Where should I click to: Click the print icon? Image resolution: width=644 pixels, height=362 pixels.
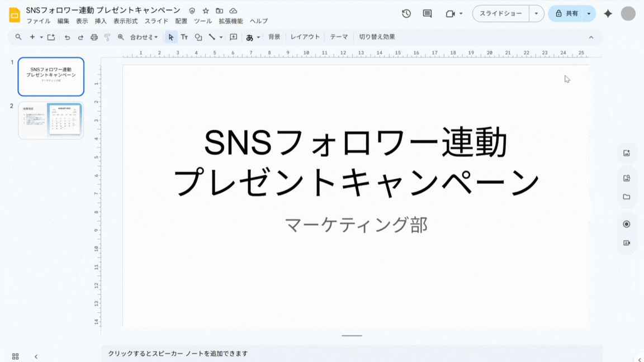click(x=94, y=37)
